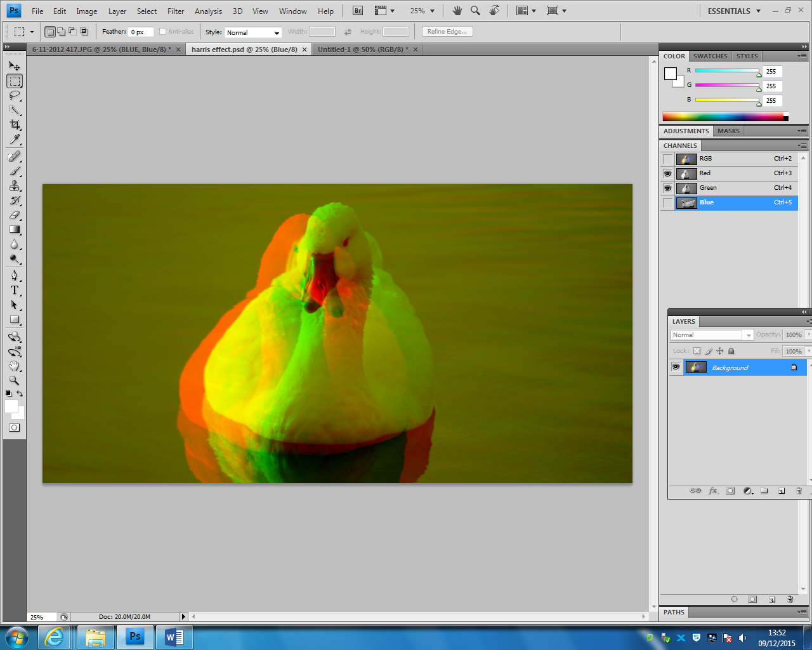Viewport: 812px width, 650px height.
Task: Select the Horizontal Type tool
Action: [14, 290]
